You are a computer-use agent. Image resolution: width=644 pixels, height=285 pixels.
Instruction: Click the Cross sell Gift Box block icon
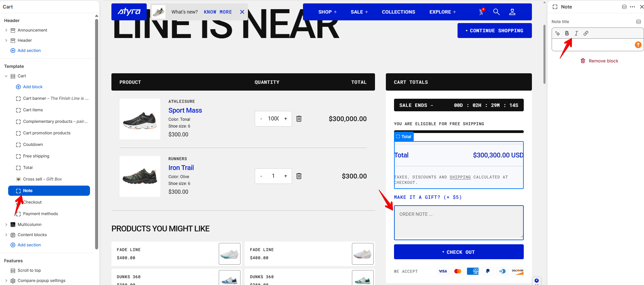[x=18, y=179]
